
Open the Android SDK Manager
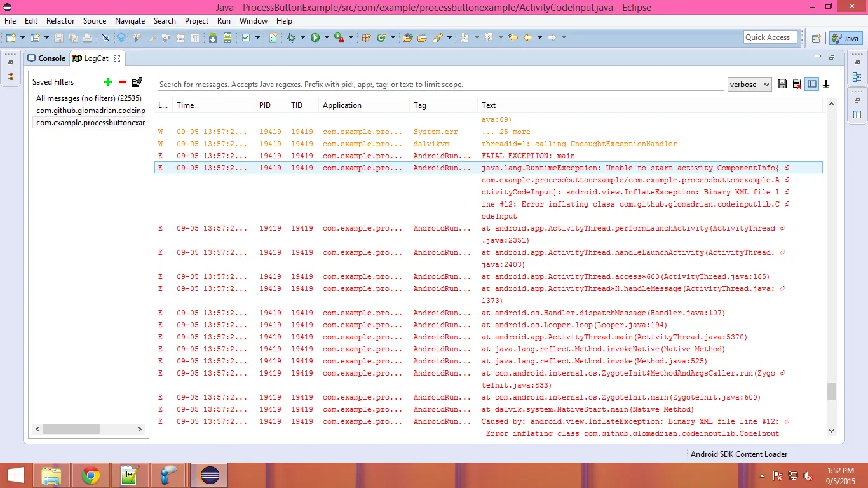212,37
